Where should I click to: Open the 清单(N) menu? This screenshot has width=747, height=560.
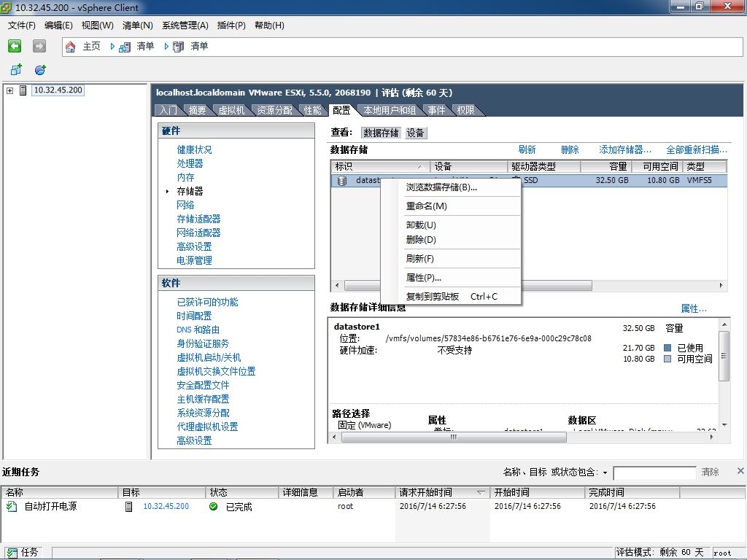(x=138, y=26)
